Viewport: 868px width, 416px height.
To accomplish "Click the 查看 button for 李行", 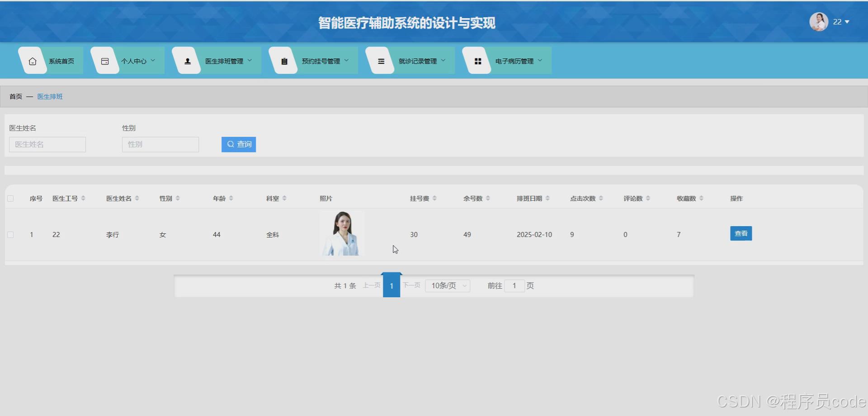I will [741, 233].
